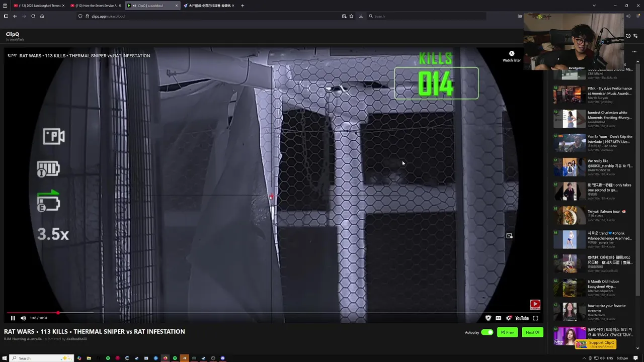Open the YouTube player settings gear

pyautogui.click(x=509, y=318)
